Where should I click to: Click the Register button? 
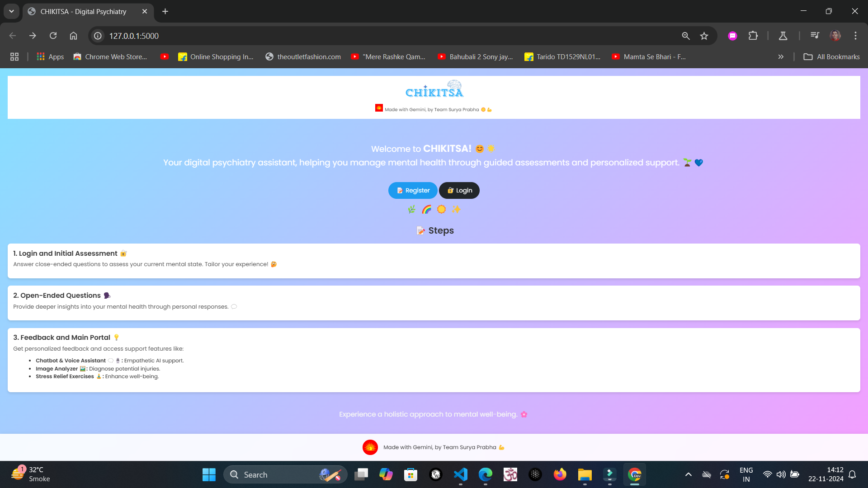tap(413, 190)
